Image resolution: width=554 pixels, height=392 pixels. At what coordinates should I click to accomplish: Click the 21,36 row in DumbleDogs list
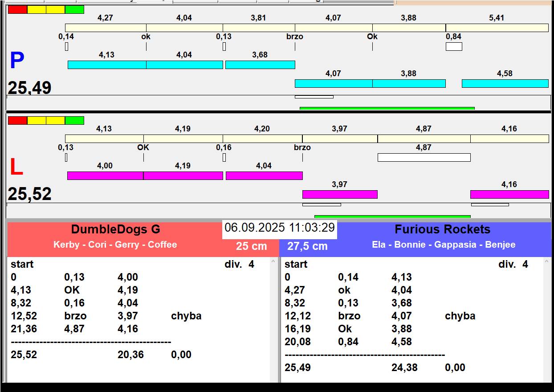click(138, 329)
